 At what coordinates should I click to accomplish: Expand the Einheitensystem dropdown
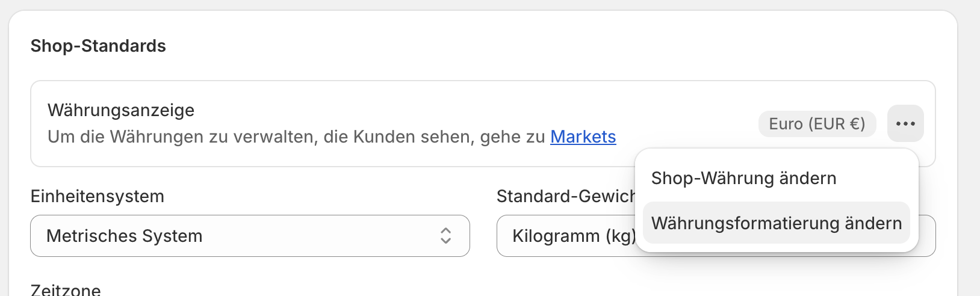[x=250, y=236]
